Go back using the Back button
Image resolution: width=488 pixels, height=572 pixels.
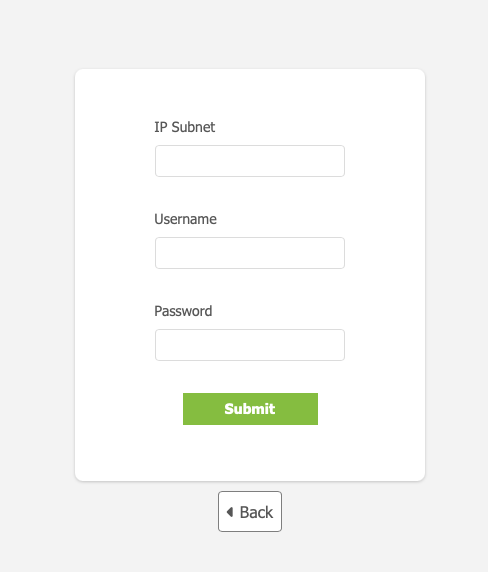click(x=250, y=511)
